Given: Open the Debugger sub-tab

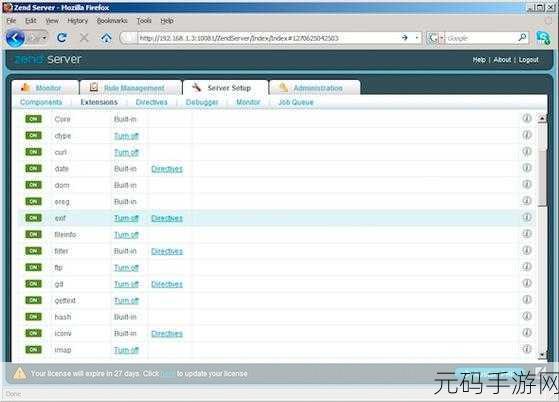Looking at the screenshot, I should pos(202,103).
